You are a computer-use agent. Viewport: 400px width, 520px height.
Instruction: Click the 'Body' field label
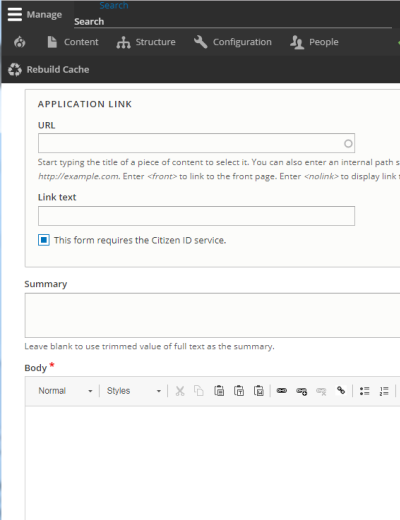point(35,368)
